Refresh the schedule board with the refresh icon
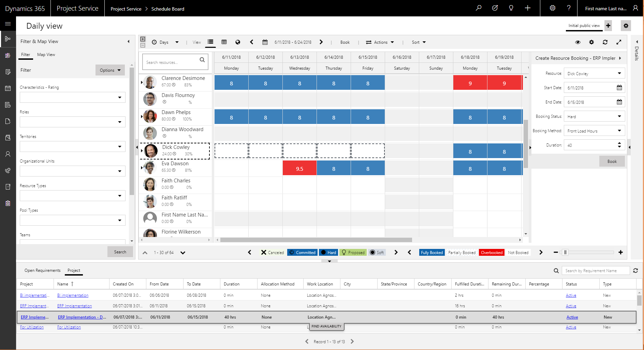Image resolution: width=644 pixels, height=350 pixels. [605, 42]
